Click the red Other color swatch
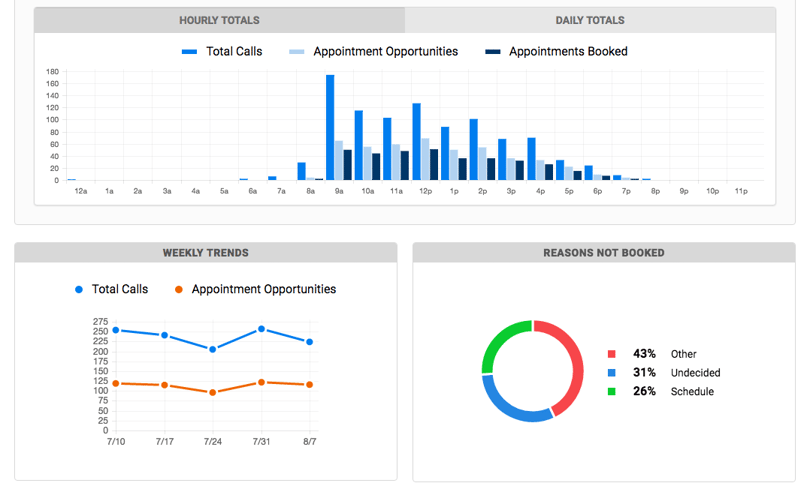Image resolution: width=810 pixels, height=492 pixels. 612,354
